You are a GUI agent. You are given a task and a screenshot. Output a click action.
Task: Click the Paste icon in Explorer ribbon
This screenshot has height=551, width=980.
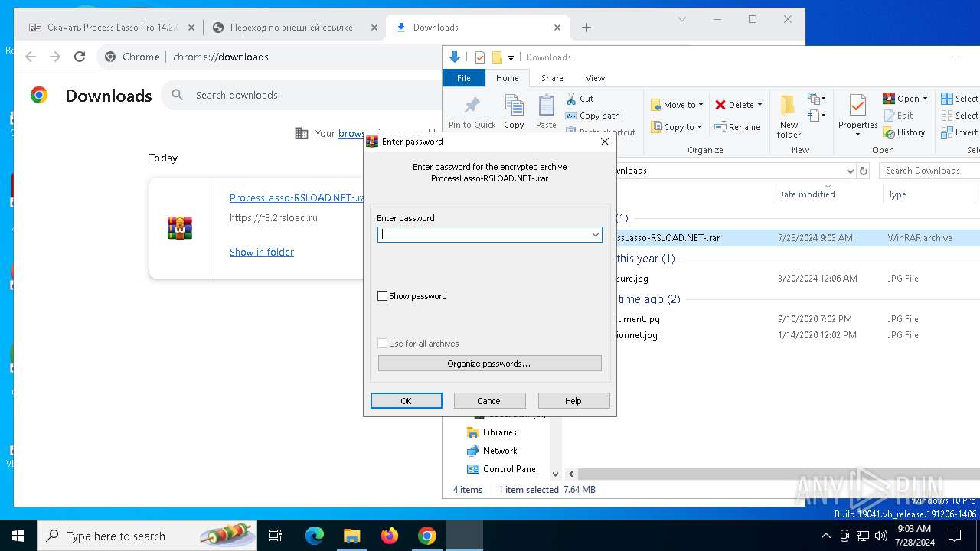[546, 106]
